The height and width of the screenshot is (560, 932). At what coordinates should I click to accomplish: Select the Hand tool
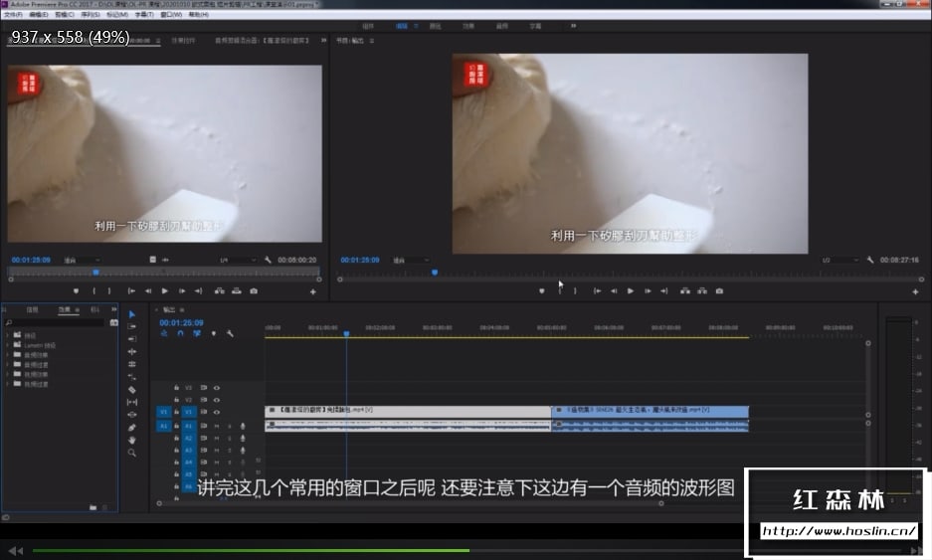pos(132,440)
